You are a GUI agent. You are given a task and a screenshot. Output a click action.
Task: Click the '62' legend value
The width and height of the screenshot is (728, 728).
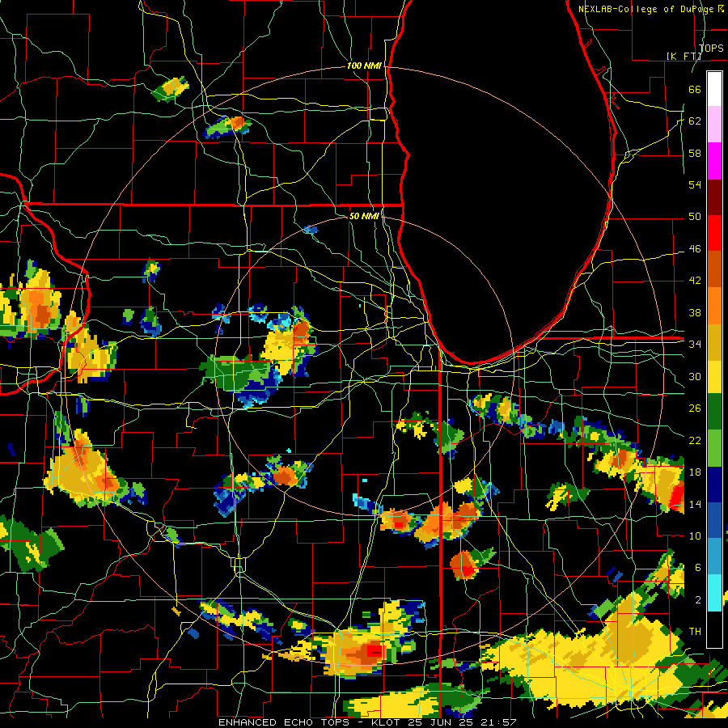(695, 121)
